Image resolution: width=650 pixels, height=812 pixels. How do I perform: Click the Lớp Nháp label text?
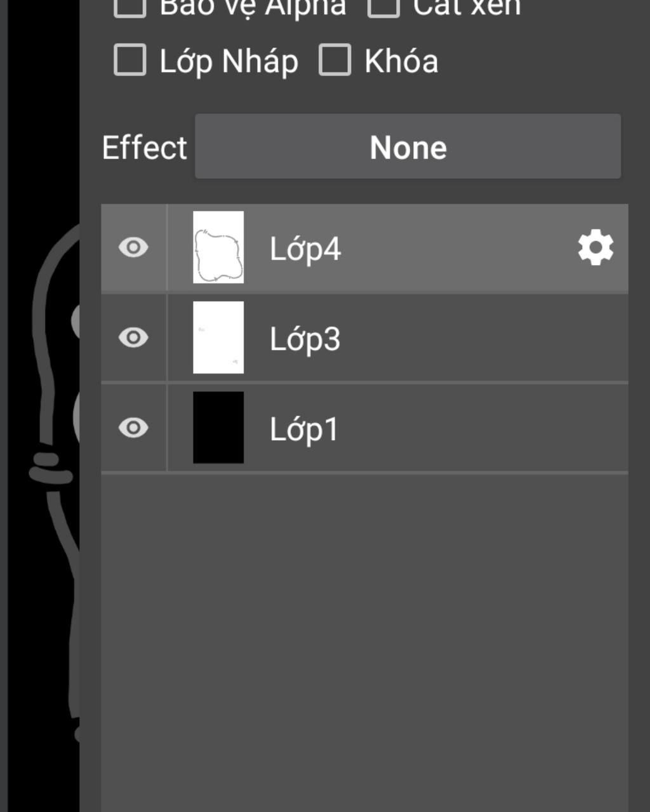(x=229, y=62)
